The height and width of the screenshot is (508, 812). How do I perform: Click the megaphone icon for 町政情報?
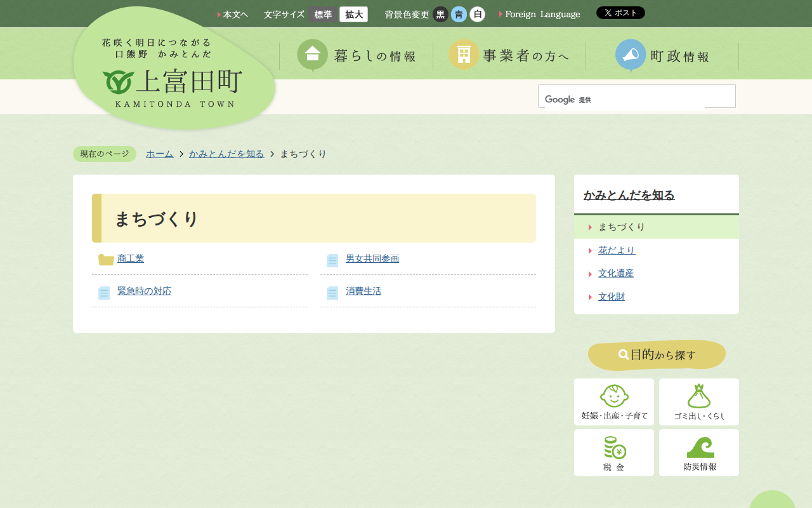pyautogui.click(x=630, y=55)
